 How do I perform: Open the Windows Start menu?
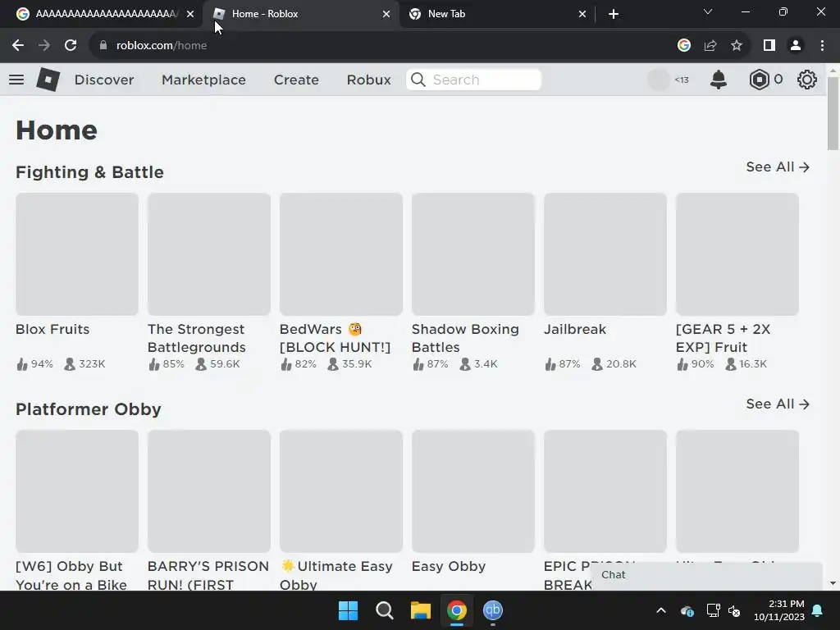348,610
